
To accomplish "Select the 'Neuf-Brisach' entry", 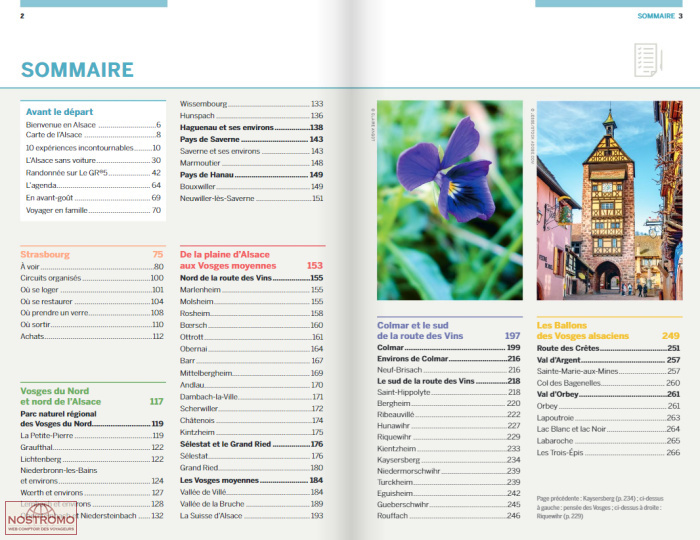I will coord(449,370).
